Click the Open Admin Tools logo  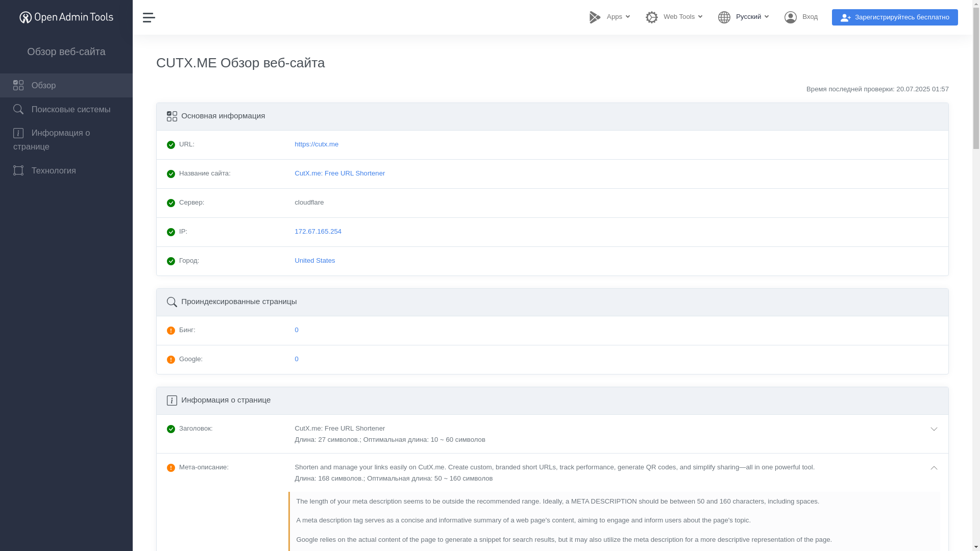(x=66, y=17)
